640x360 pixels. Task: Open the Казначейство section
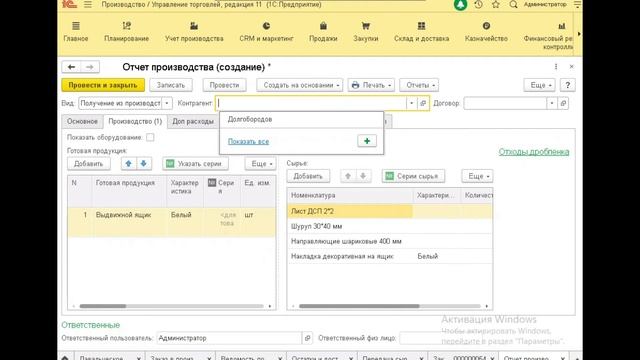(486, 32)
